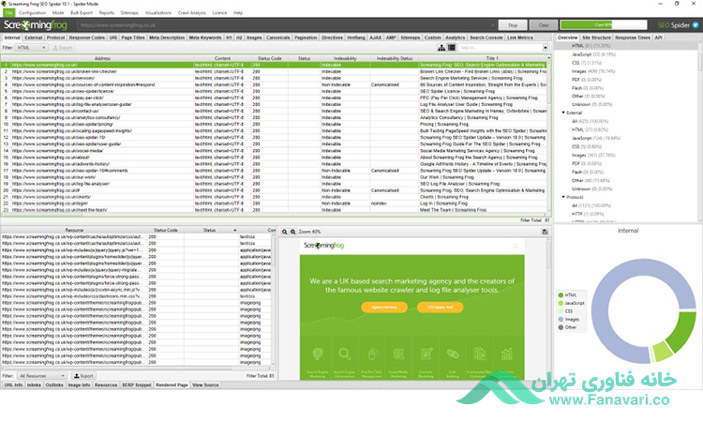Click Content Marketing pencil icon in preview
Viewport: 703px width, 422px height.
(x=426, y=354)
